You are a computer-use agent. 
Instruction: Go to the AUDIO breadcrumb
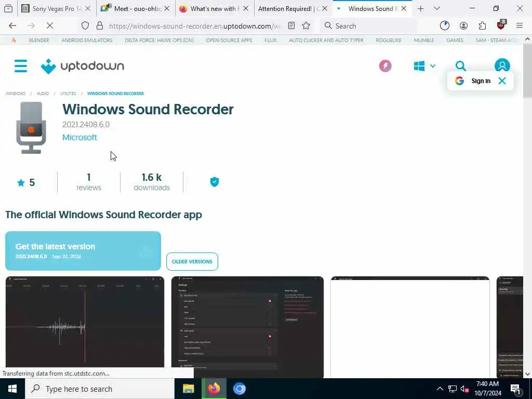43,94
